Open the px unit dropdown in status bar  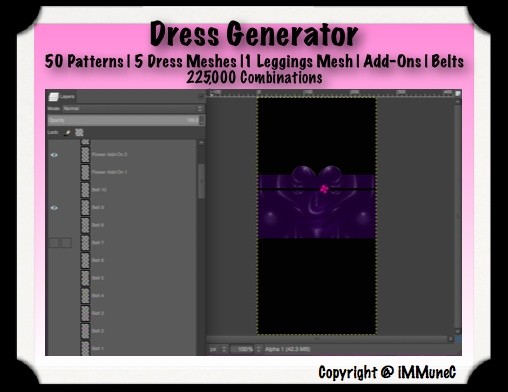(x=218, y=349)
